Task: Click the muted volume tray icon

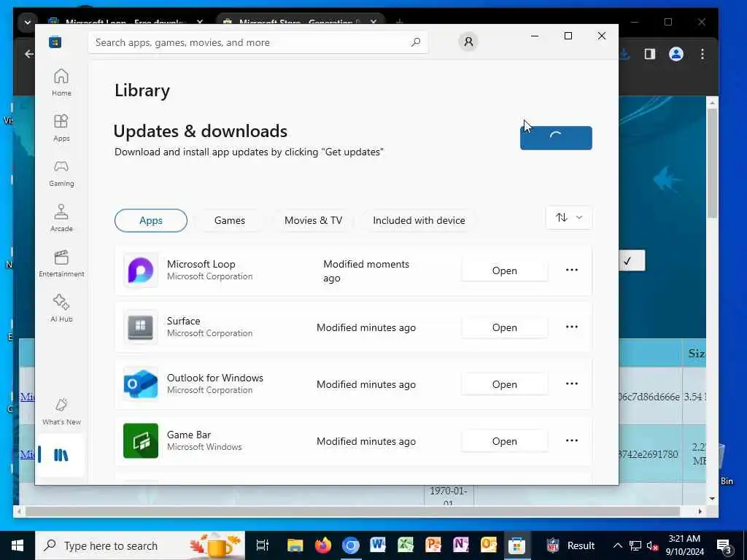Action: point(652,545)
